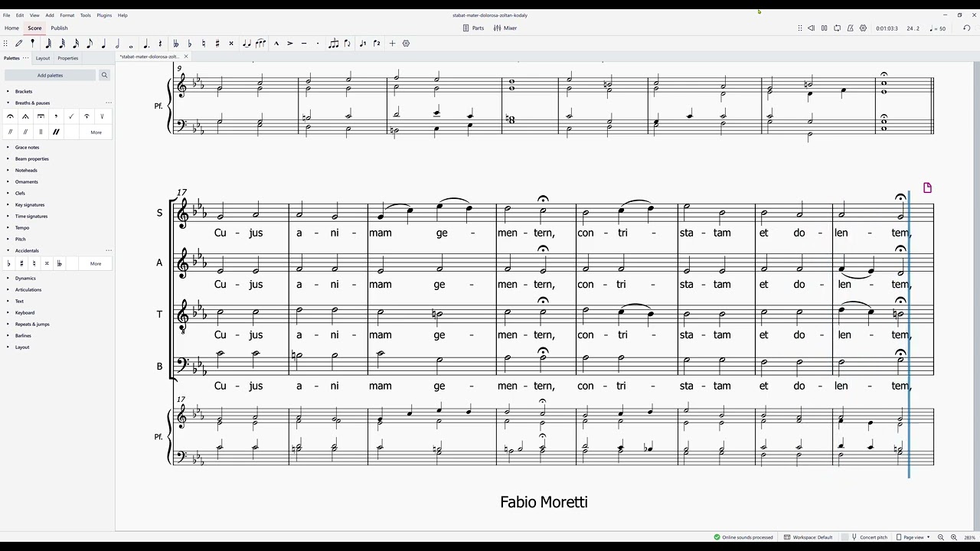Image resolution: width=980 pixels, height=551 pixels.
Task: Toggle loop playback
Action: tap(837, 28)
